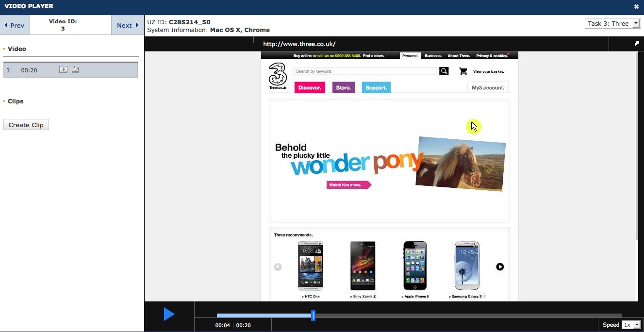Click the Three logo

278,76
